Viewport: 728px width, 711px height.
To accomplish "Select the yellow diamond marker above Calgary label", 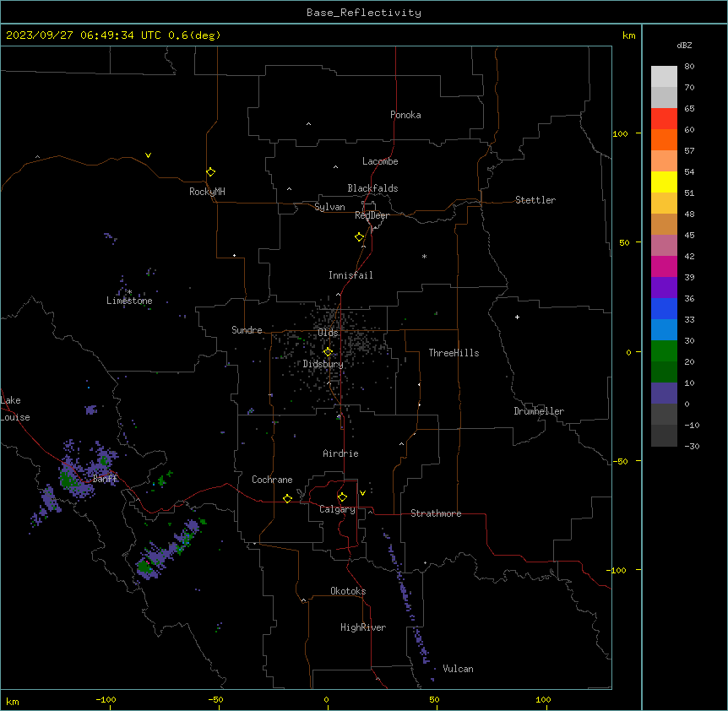I will [x=342, y=497].
